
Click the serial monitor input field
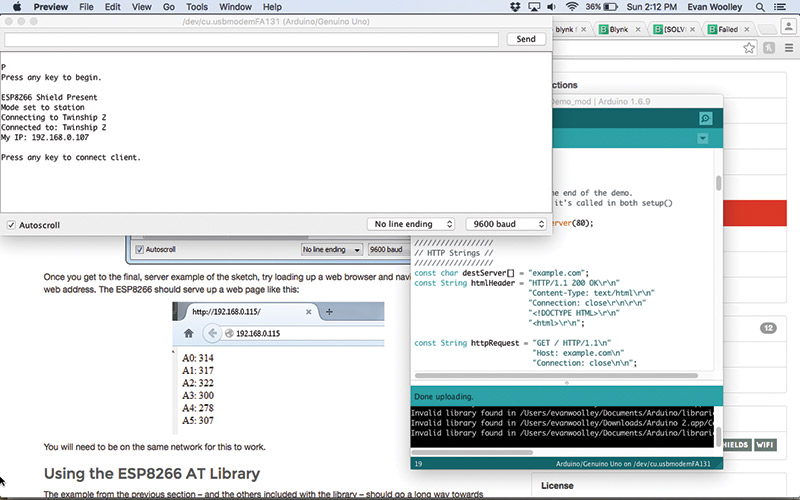252,39
